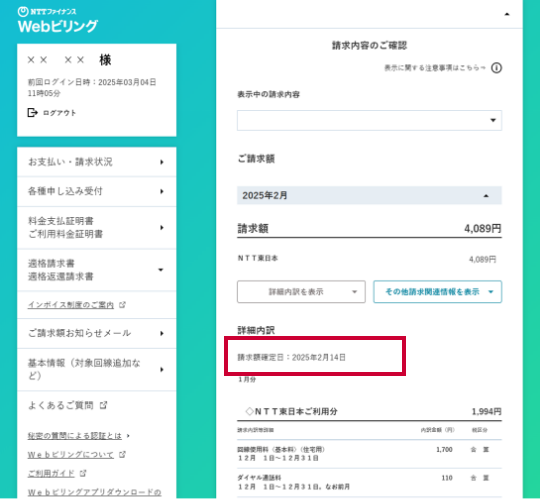Image resolution: width=540 pixels, height=499 pixels.
Task: Click the 1,700 amount cell
Action: (444, 449)
